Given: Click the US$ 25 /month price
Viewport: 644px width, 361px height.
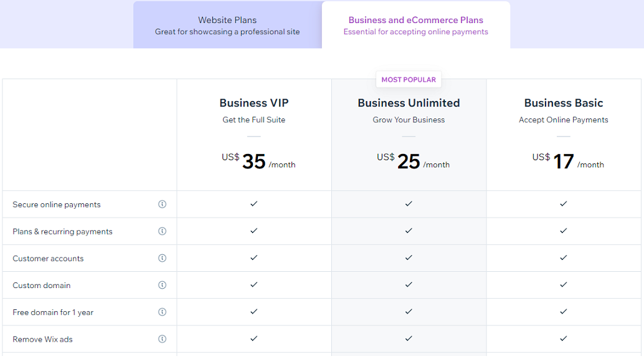Looking at the screenshot, I should click(413, 161).
